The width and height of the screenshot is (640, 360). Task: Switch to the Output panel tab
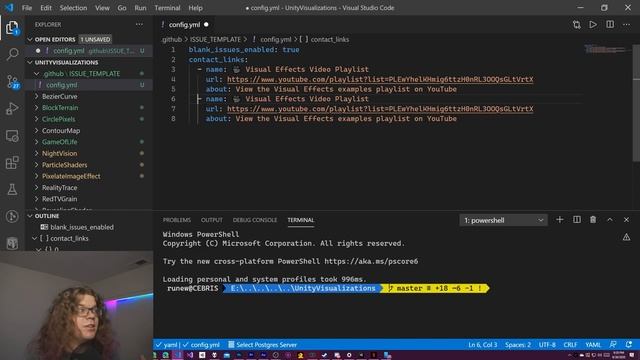click(x=211, y=220)
